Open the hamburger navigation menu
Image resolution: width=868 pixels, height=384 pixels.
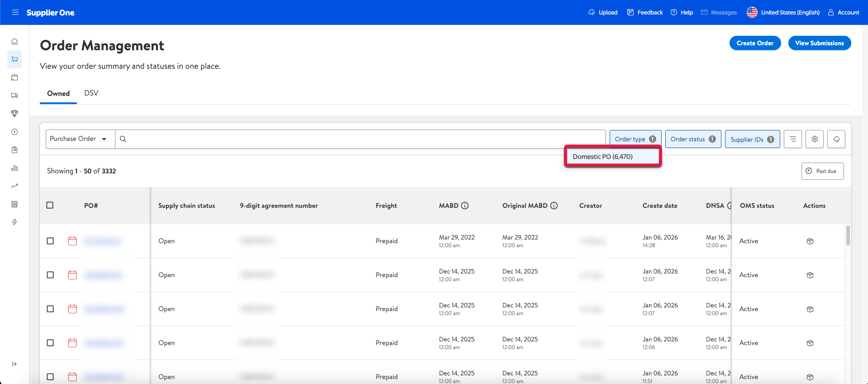click(15, 12)
